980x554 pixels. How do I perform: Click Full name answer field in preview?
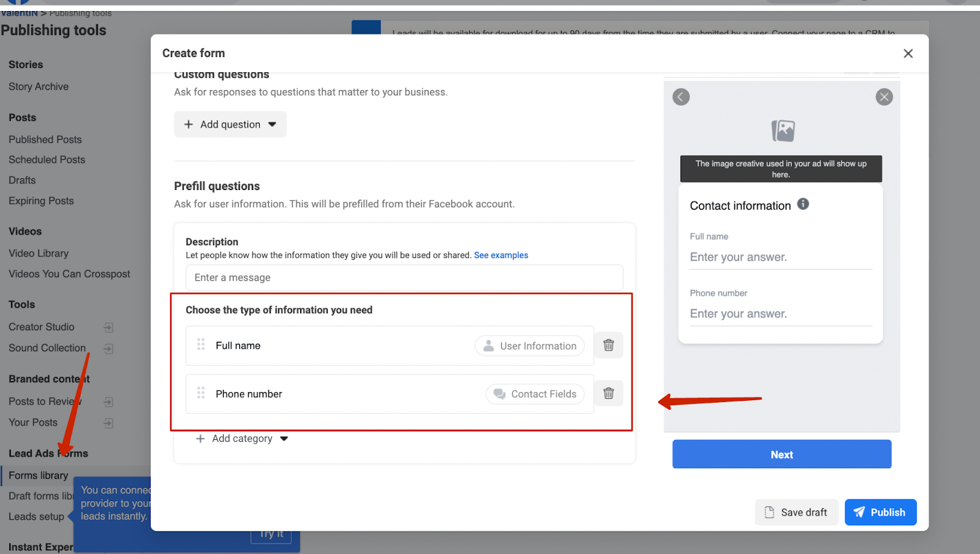781,257
